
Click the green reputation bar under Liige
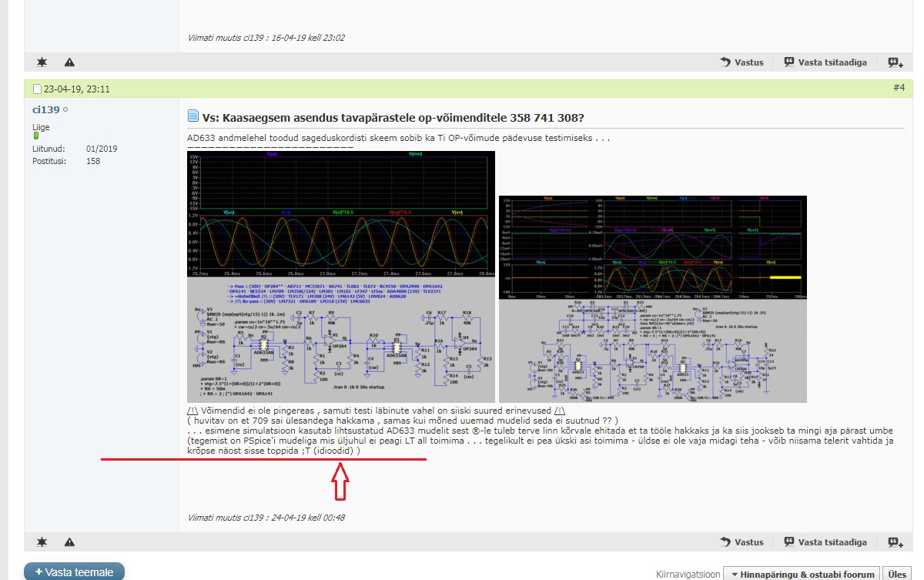point(35,136)
